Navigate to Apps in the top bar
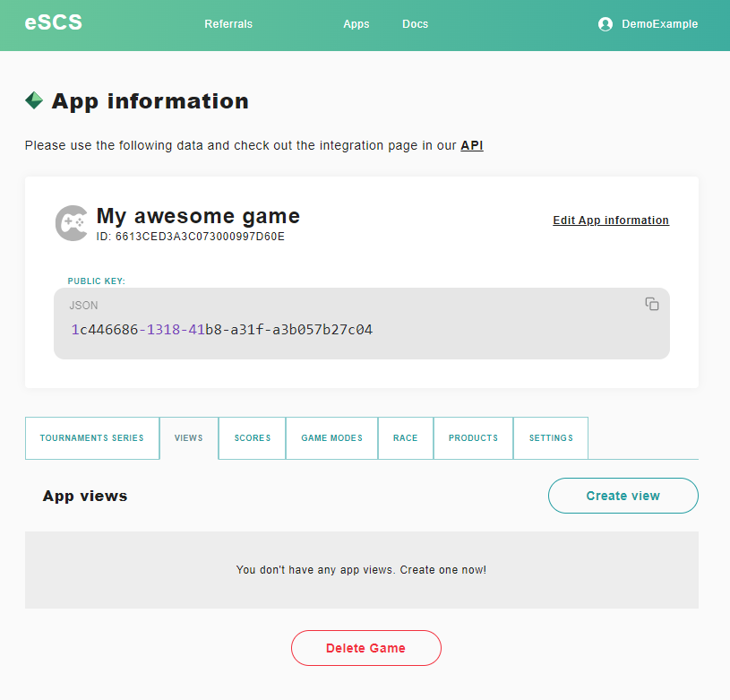The width and height of the screenshot is (730, 700). click(x=356, y=24)
